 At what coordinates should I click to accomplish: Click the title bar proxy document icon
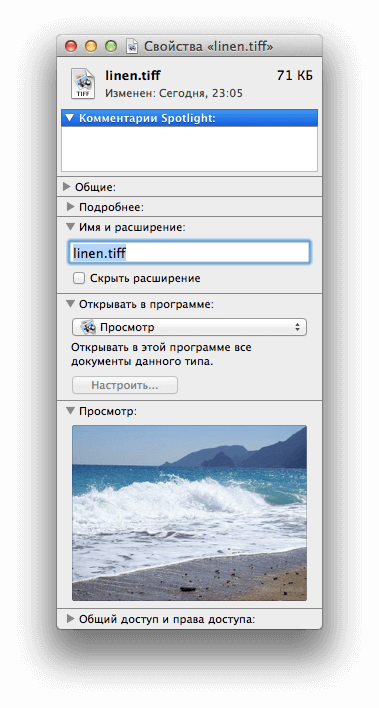(x=132, y=46)
